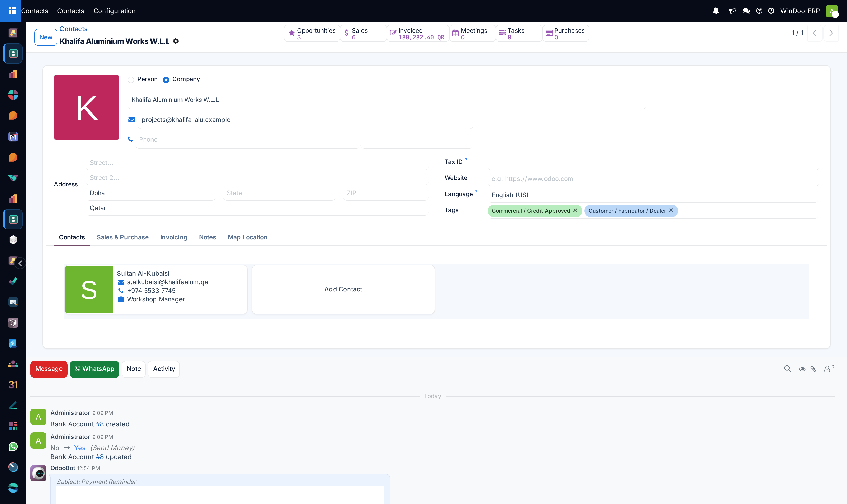This screenshot has width=847, height=504.
Task: Remove the Customer / Fabricator / Dealer tag
Action: (x=671, y=211)
